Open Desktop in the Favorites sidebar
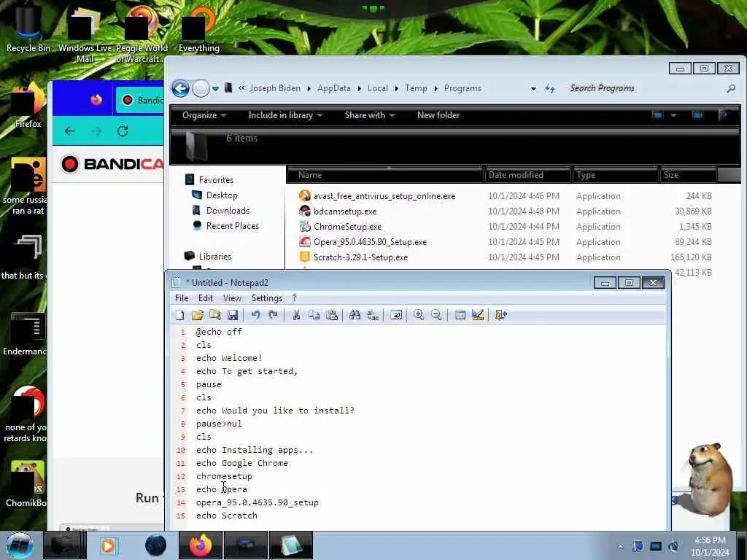Screen dimensions: 747x560 222,195
